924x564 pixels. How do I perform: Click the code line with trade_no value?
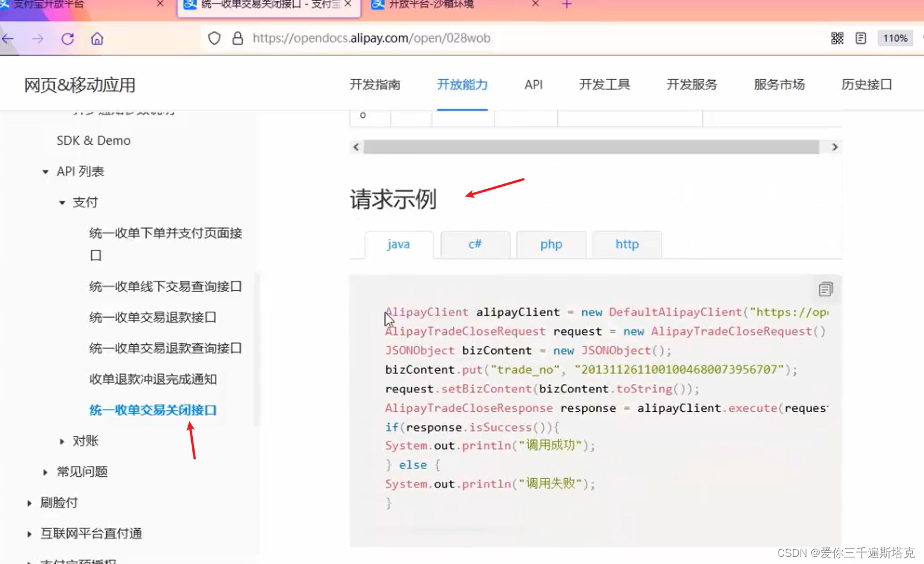(x=591, y=370)
